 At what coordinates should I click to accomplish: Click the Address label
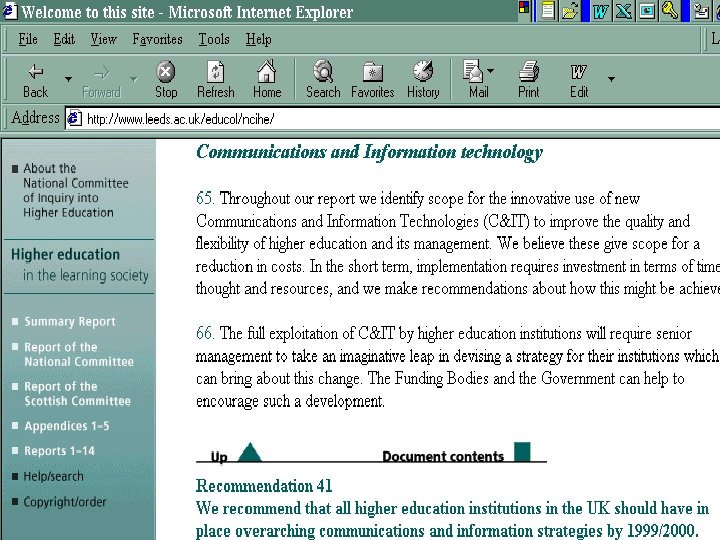[35, 118]
